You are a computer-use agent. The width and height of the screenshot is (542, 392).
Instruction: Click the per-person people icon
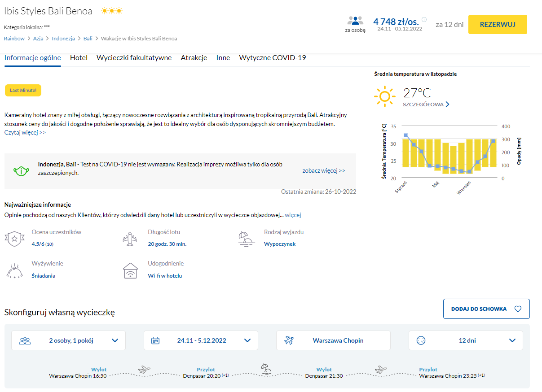(x=355, y=21)
